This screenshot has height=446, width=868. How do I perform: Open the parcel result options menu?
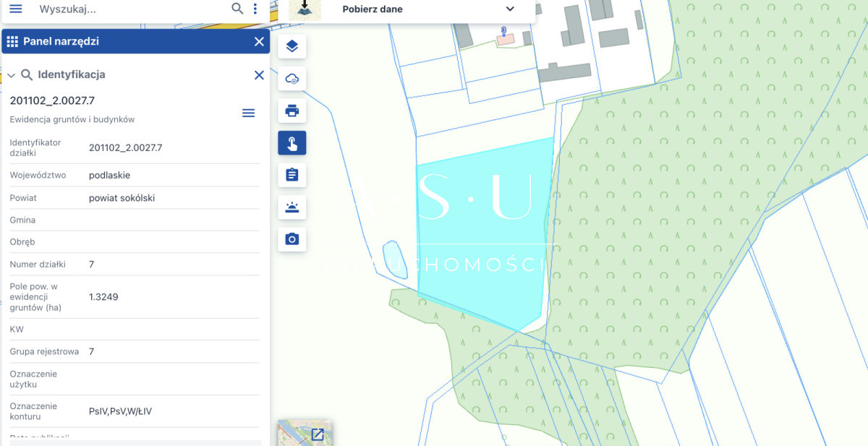click(248, 113)
